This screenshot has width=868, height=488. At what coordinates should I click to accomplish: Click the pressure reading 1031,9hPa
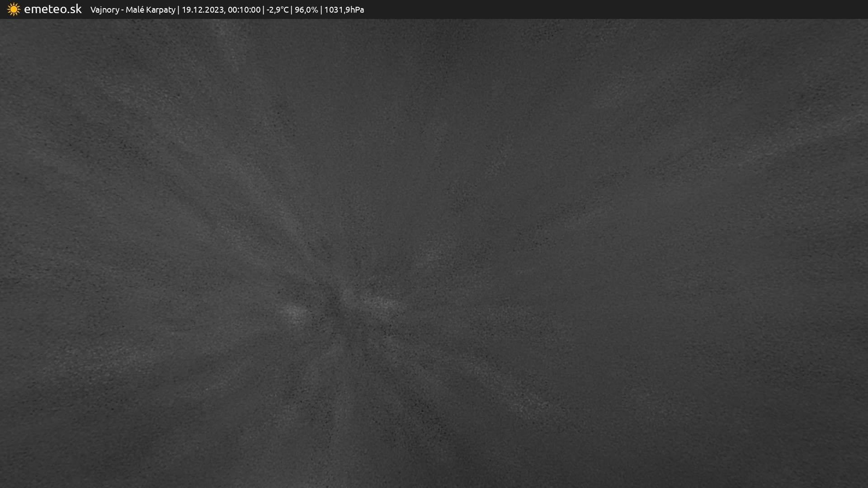344,10
